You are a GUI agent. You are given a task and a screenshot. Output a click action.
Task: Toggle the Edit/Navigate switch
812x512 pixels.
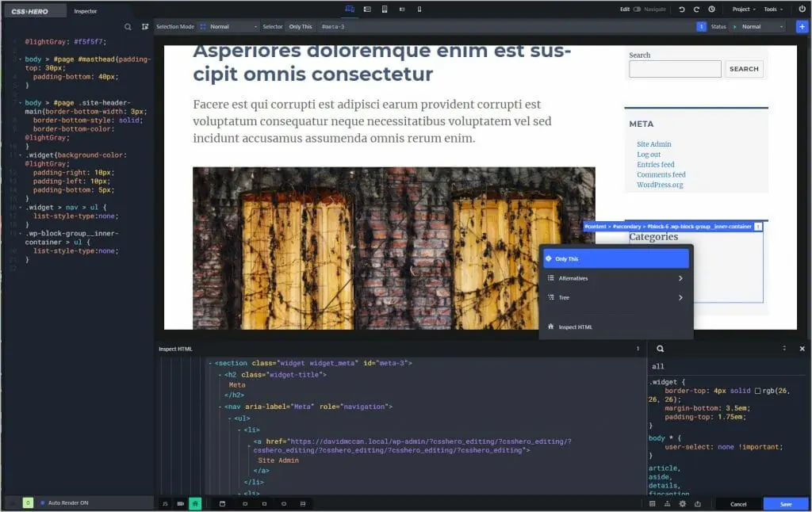click(636, 9)
